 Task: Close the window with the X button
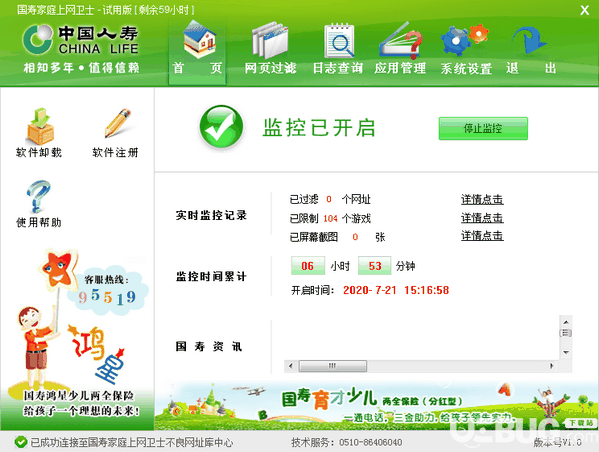[x=584, y=10]
